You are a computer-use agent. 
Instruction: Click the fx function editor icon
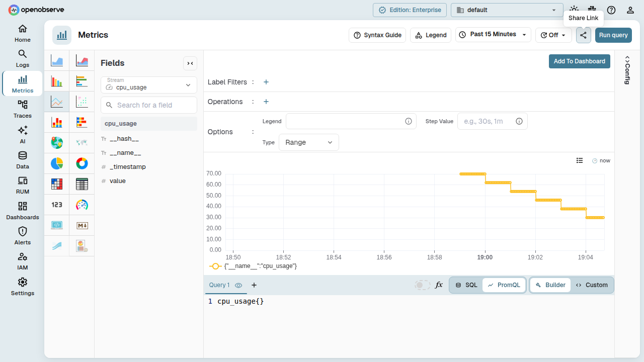coord(439,285)
